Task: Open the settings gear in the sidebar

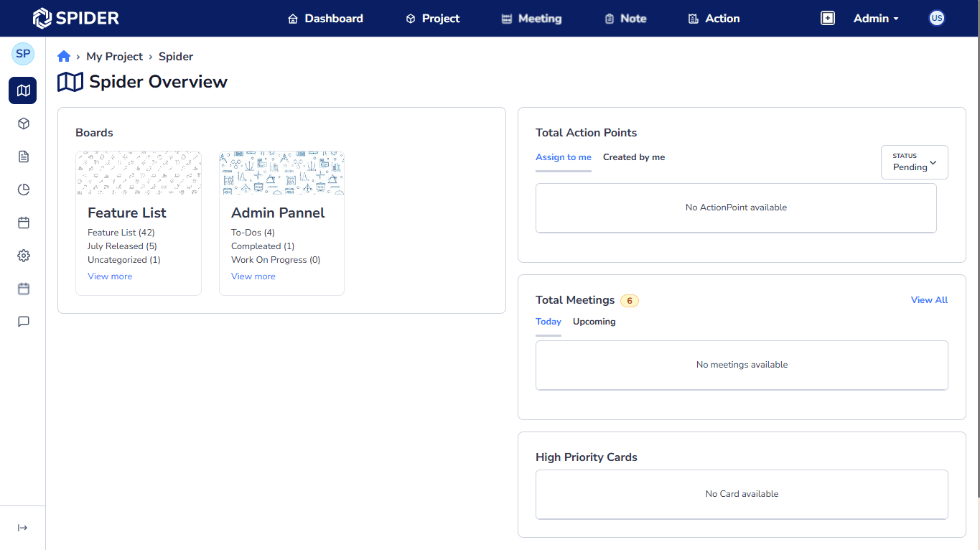Action: [x=23, y=256]
